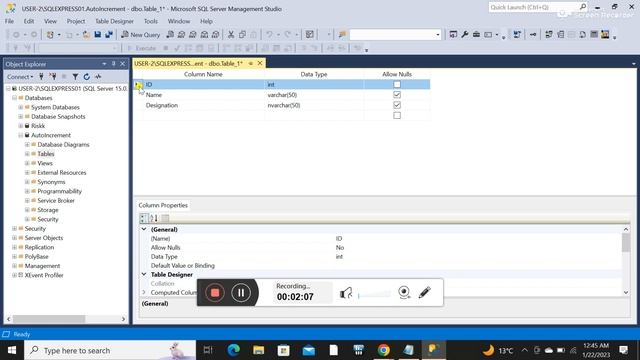The height and width of the screenshot is (360, 640).
Task: Click the Alphabetical sort icon in Column Properties
Action: point(154,218)
